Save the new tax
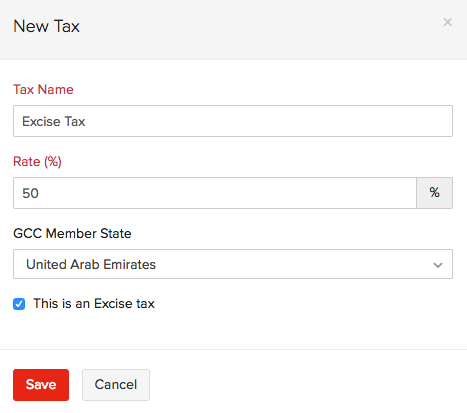467x413 pixels. click(x=41, y=385)
